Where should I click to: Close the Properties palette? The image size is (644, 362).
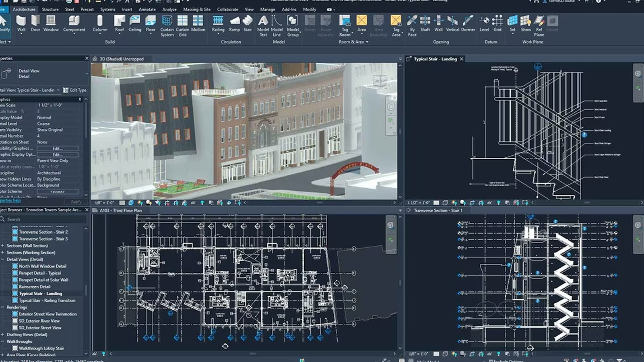point(87,58)
